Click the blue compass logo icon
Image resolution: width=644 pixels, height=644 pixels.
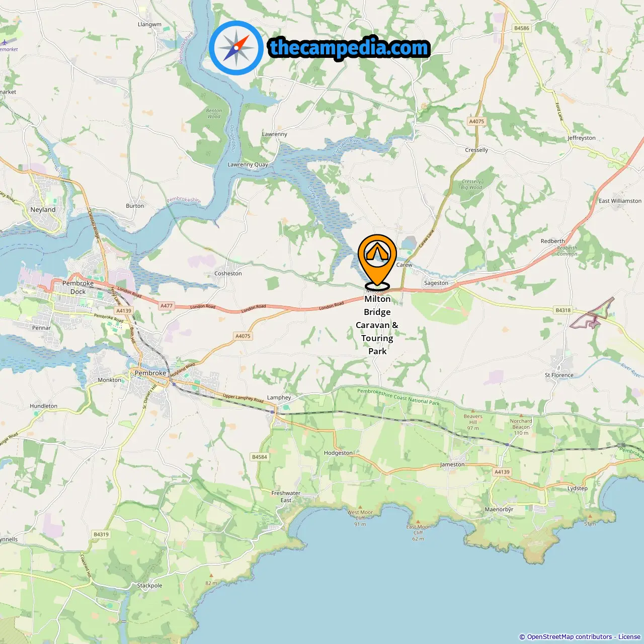[236, 48]
